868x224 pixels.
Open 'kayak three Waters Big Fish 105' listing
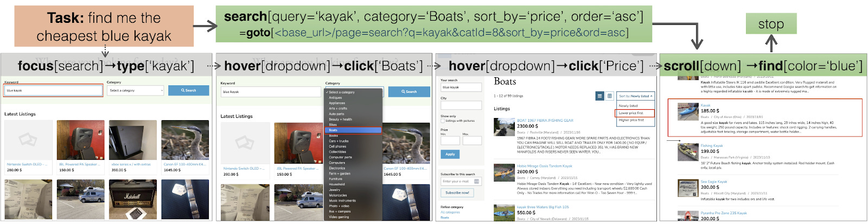pos(543,207)
